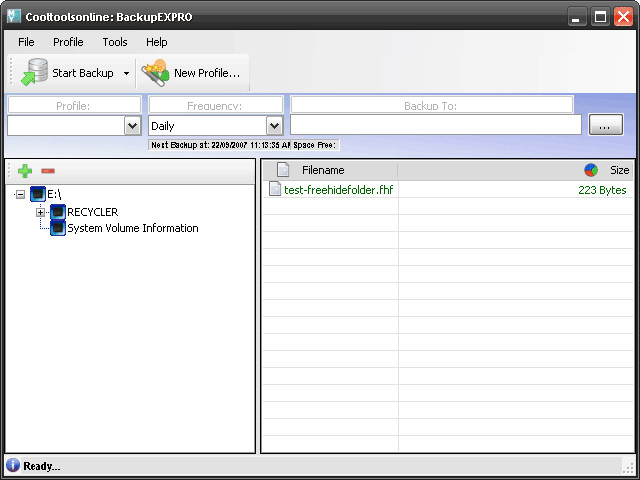Expand the Profile combo box dropdown
Viewport: 640px width, 480px height.
click(x=133, y=126)
